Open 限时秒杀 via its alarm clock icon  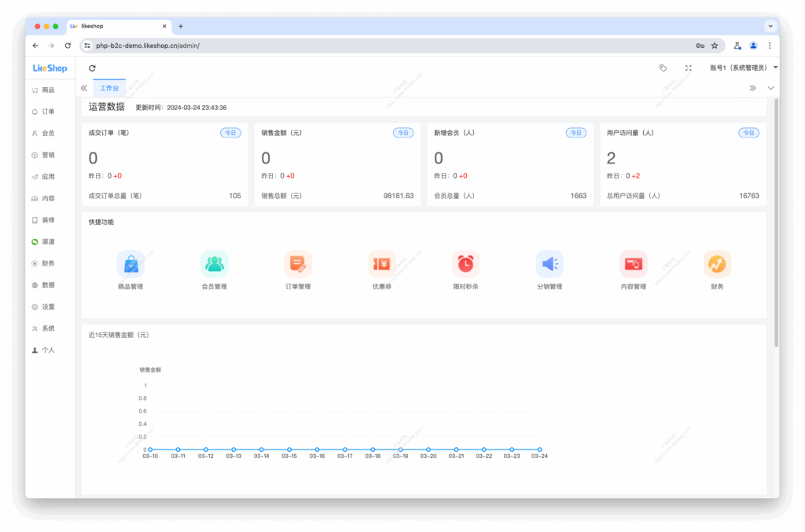(465, 263)
